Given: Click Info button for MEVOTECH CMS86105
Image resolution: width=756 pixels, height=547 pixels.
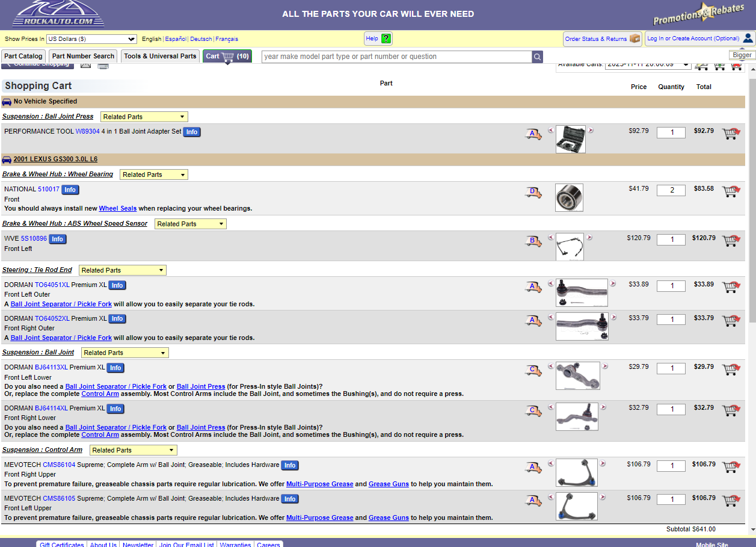Looking at the screenshot, I should [290, 499].
